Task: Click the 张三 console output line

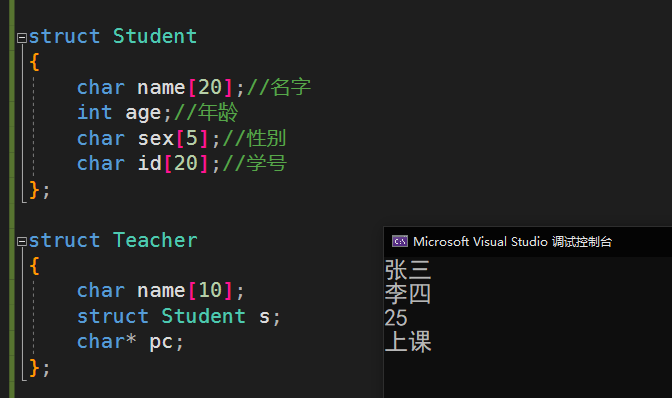Action: 408,270
